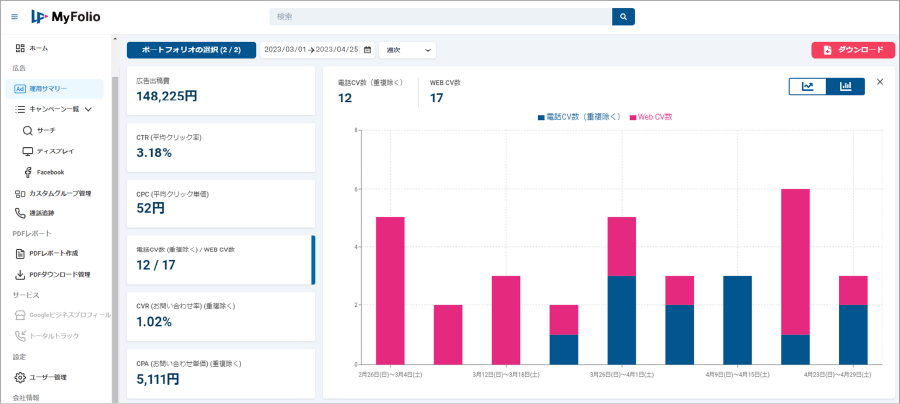900x404 pixels.
Task: Open Facebook campaigns via the f icon
Action: click(x=28, y=172)
